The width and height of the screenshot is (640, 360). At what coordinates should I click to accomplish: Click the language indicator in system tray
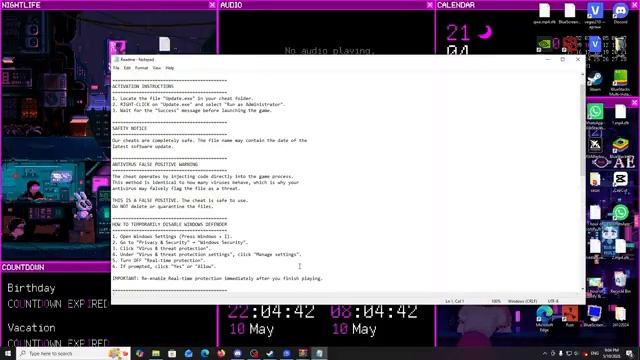tap(595, 353)
